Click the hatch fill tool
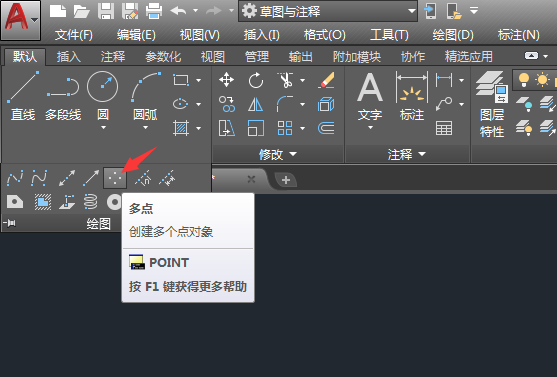 [180, 128]
